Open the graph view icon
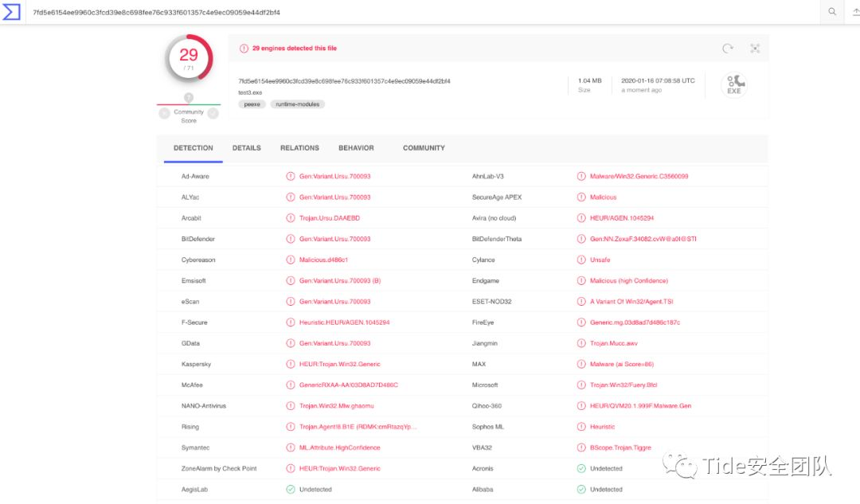Image resolution: width=860 pixels, height=504 pixels. click(755, 49)
